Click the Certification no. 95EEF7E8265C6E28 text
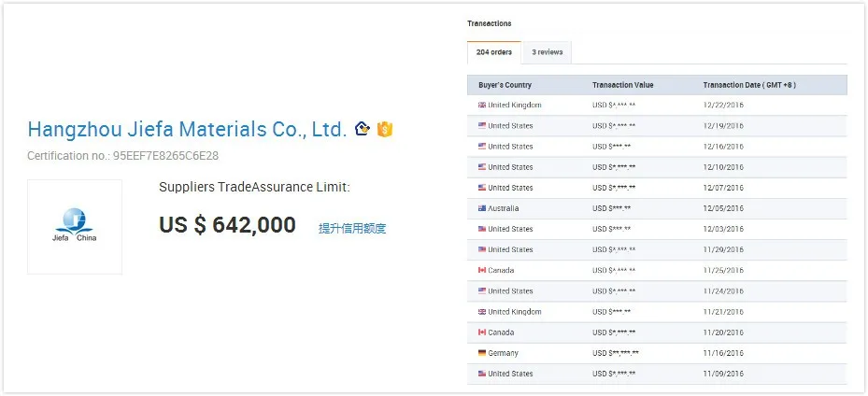 click(123, 156)
